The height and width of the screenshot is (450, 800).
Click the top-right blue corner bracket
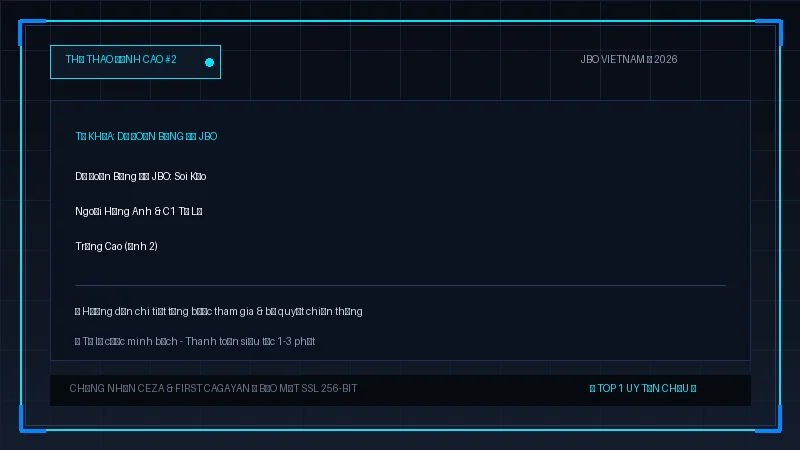tap(769, 32)
